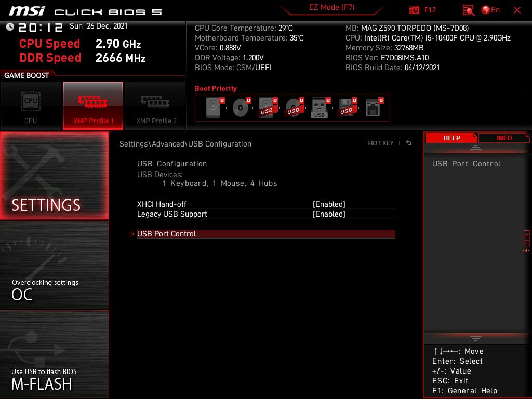This screenshot has height=399, width=532.
Task: Open the language selector En
Action: click(x=490, y=10)
